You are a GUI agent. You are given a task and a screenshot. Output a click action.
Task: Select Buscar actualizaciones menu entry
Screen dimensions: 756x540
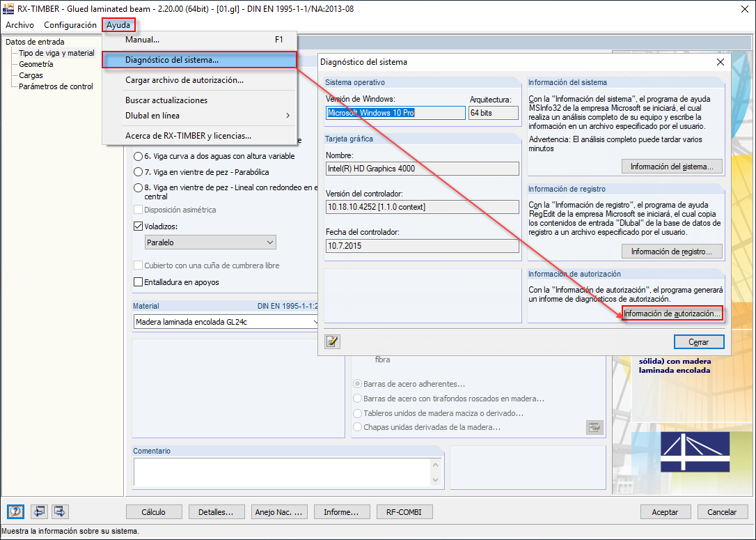click(200, 100)
